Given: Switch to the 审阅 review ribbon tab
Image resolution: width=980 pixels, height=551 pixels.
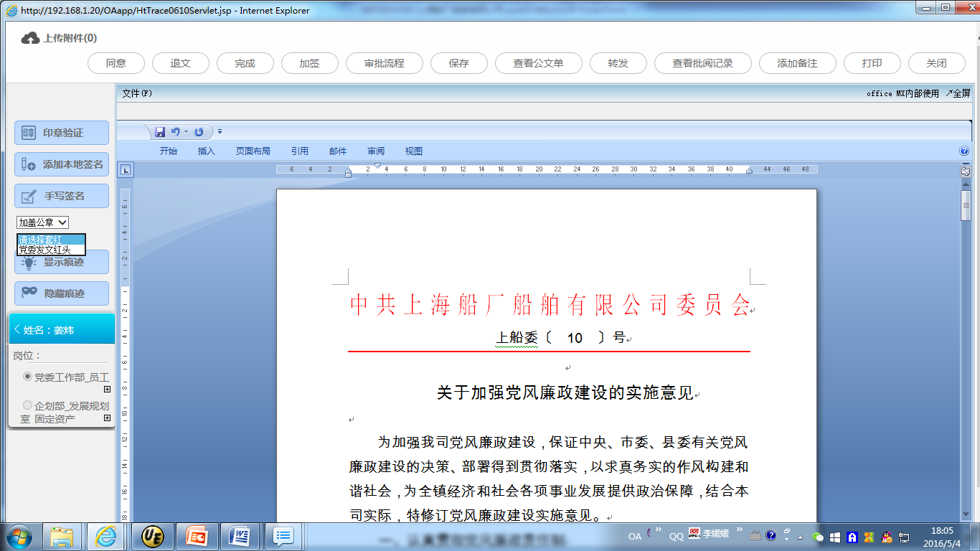Looking at the screenshot, I should tap(376, 151).
